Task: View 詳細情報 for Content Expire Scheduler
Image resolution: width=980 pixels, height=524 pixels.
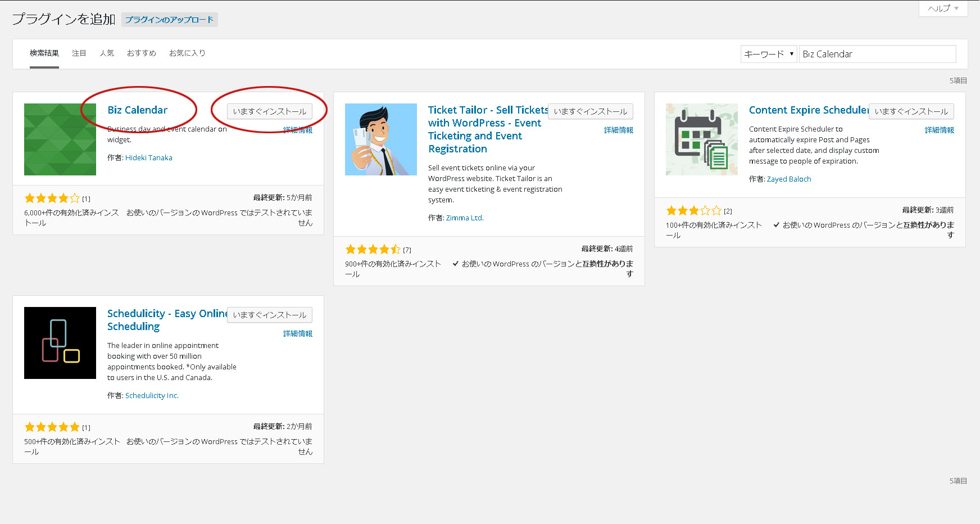Action: [940, 130]
